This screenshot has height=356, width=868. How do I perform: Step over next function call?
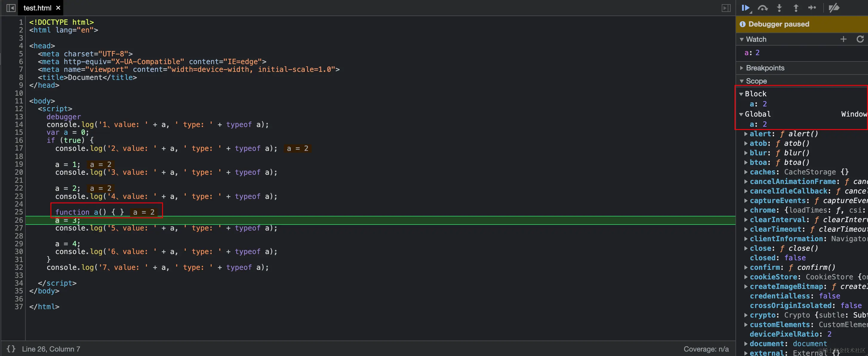coord(763,8)
